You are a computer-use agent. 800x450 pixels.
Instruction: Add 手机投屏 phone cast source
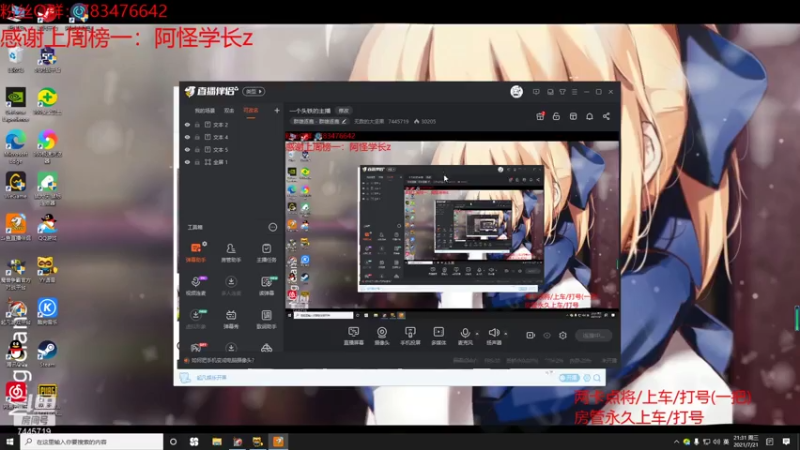point(410,336)
